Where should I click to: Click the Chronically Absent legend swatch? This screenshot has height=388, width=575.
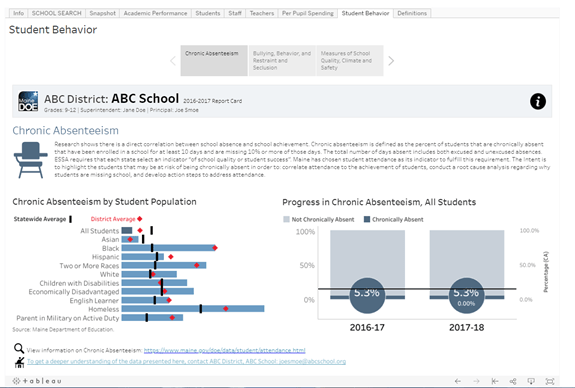click(367, 219)
